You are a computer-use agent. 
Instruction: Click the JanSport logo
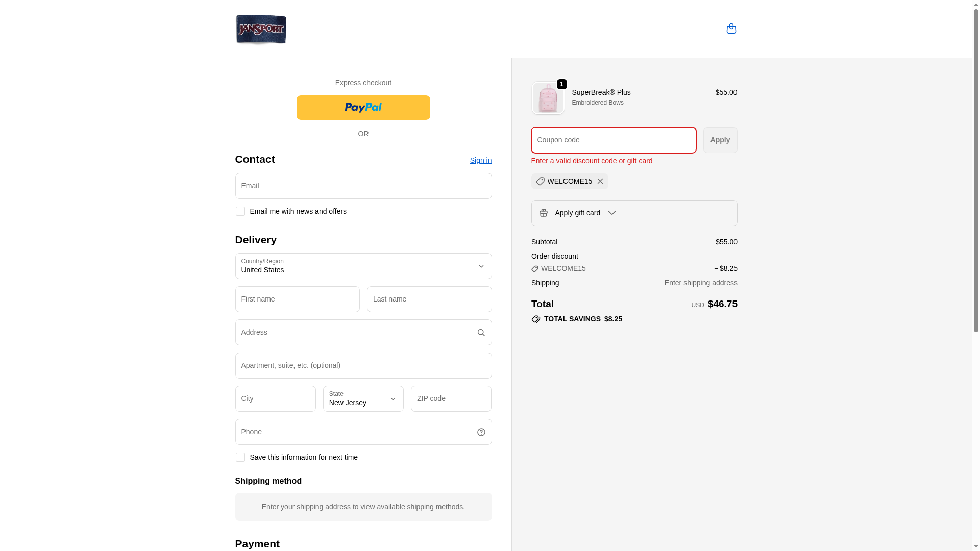(x=261, y=29)
